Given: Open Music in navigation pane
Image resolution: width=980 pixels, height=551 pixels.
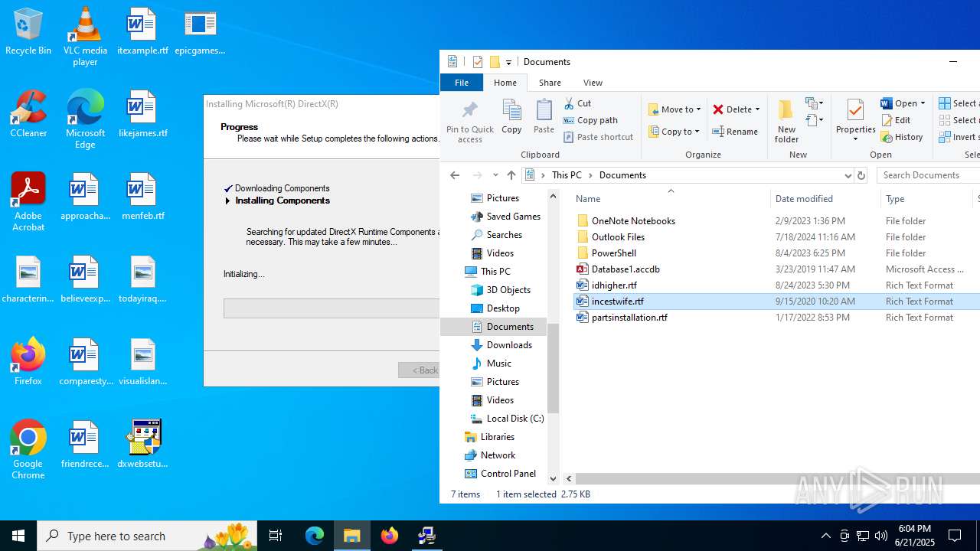Looking at the screenshot, I should (x=498, y=363).
